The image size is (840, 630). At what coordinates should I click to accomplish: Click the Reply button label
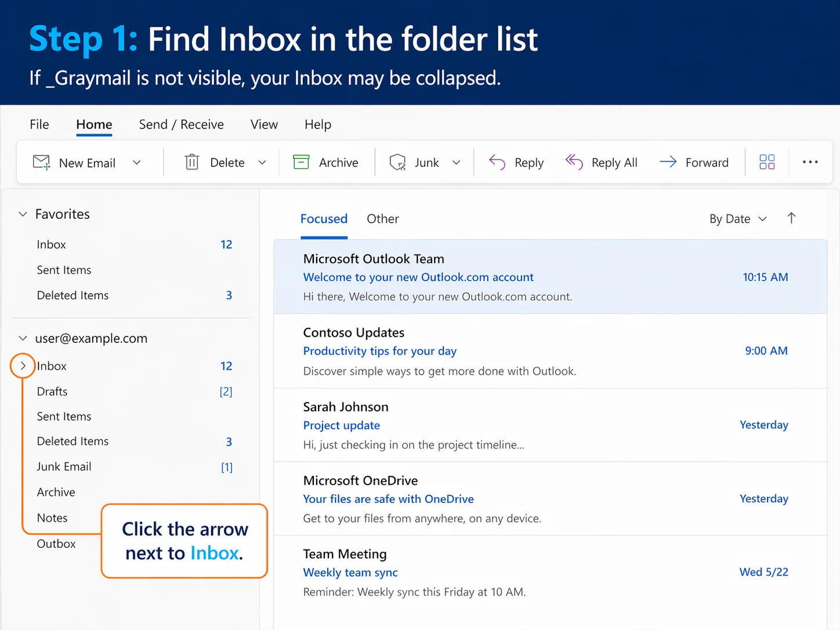tap(529, 163)
